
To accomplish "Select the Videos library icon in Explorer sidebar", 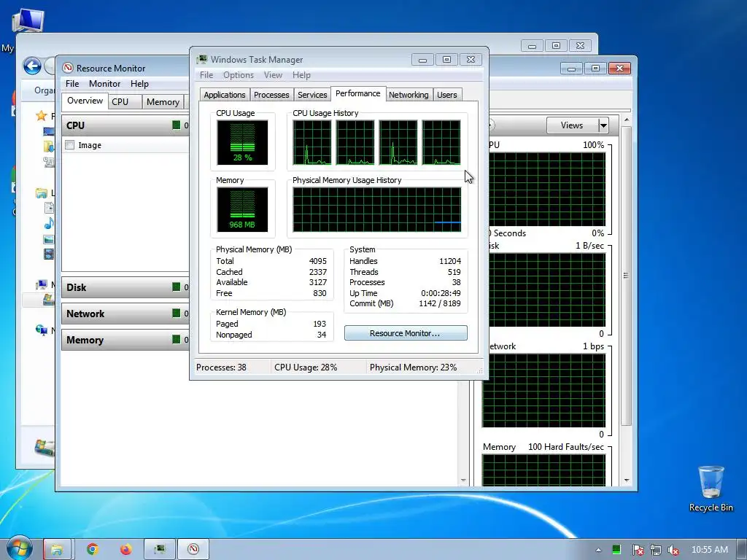I will click(49, 254).
